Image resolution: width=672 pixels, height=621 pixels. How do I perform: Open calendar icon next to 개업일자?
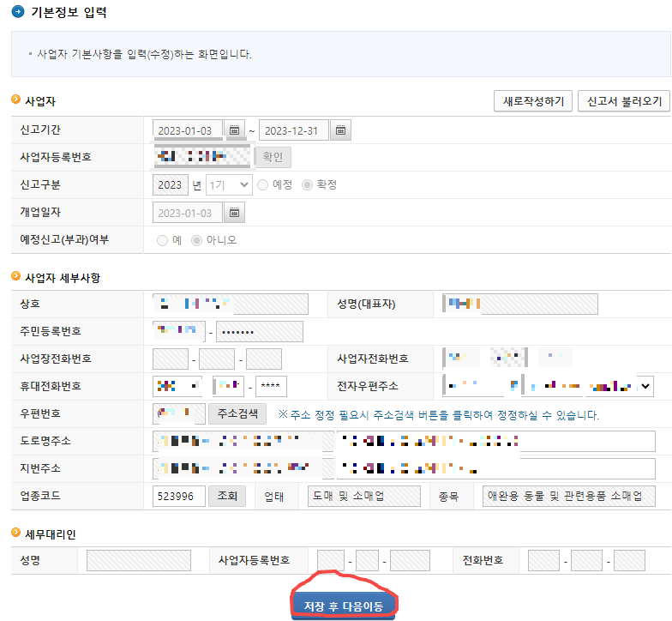click(x=234, y=213)
